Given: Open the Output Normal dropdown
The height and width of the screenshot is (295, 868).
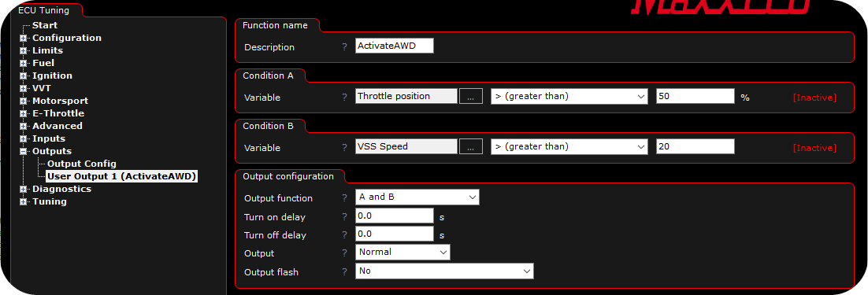Looking at the screenshot, I should tap(402, 252).
